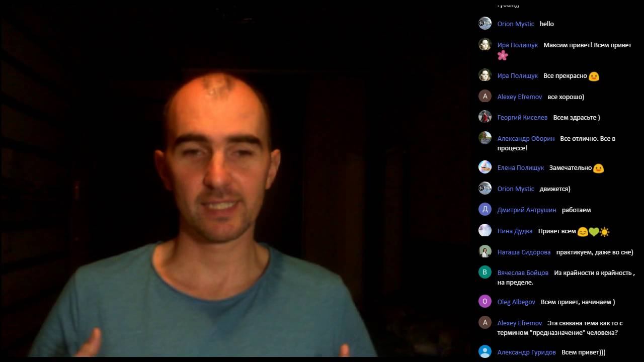Screen dimensions: 644x362
Task: Open Alexey Efremov's name next to "все хорошо)"
Action: [520, 97]
